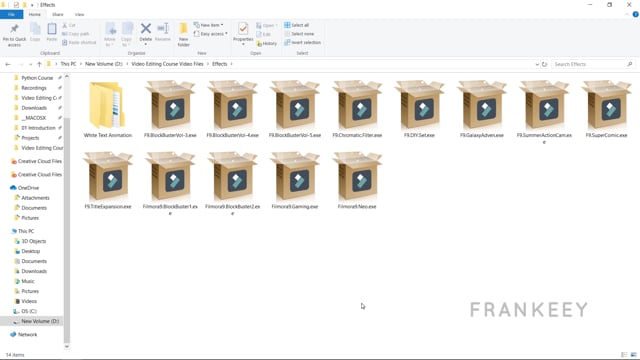Open Python Course in Quick access

37,78
